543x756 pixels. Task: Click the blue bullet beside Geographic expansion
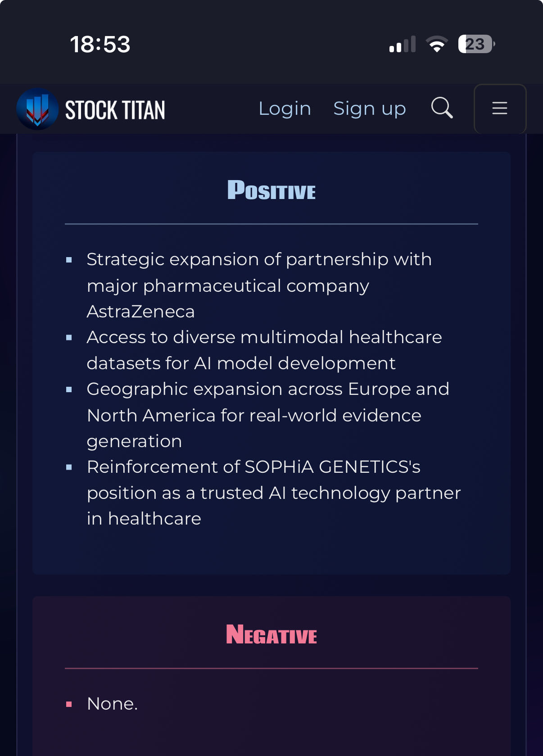point(69,389)
